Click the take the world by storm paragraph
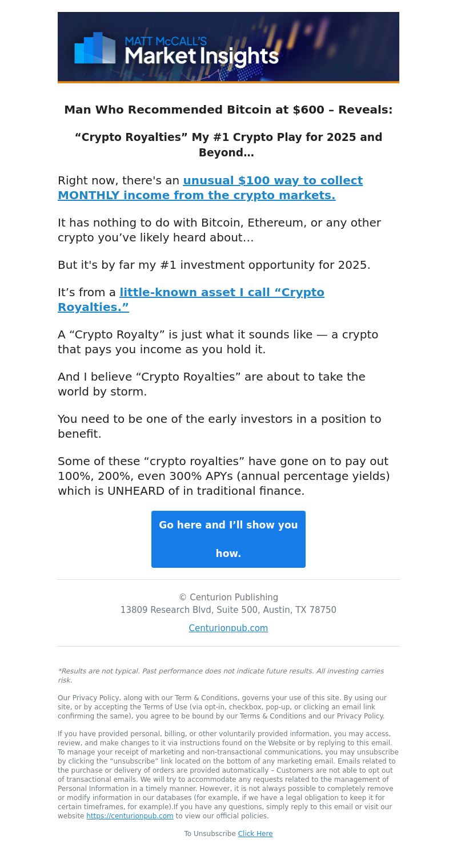Image resolution: width=457 pixels, height=868 pixels. coord(211,384)
